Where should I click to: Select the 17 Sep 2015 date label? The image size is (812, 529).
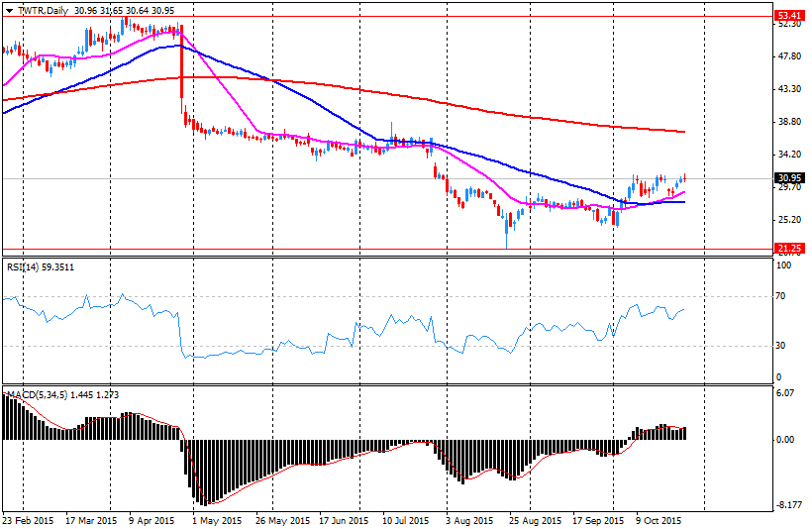pyautogui.click(x=598, y=520)
